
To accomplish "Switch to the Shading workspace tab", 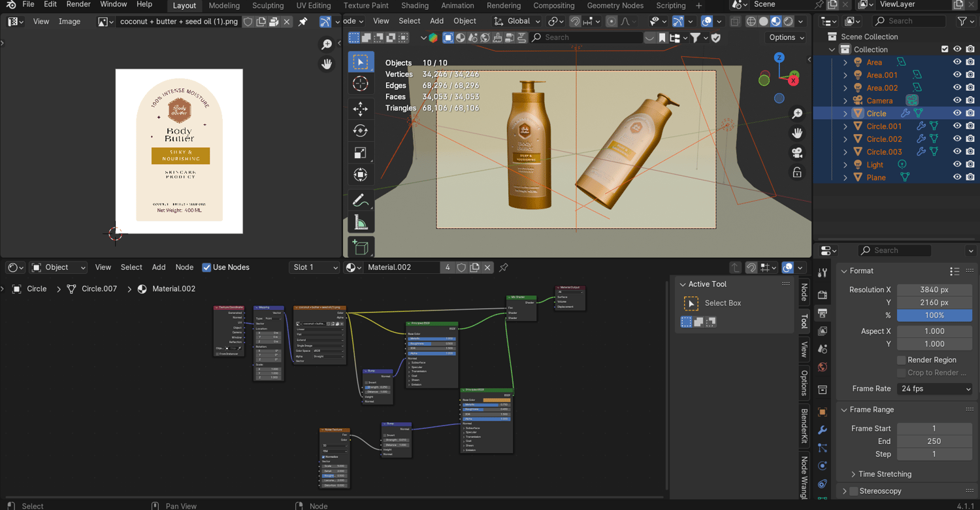I will pos(415,5).
